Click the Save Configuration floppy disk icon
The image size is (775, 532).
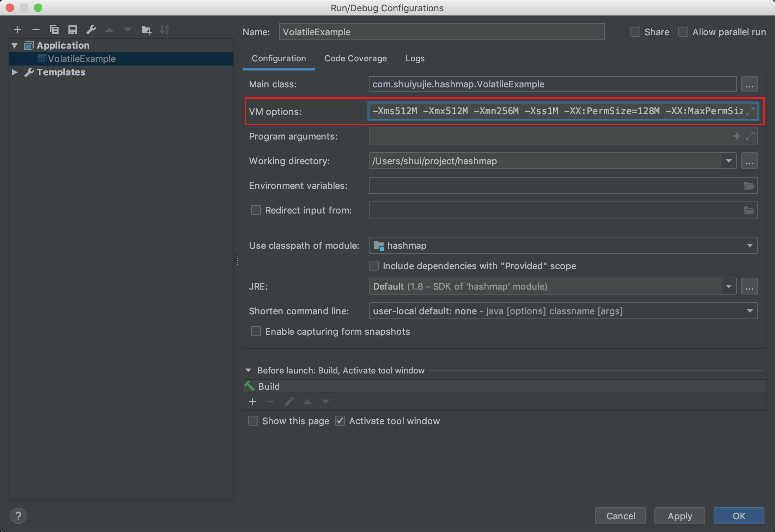point(73,30)
